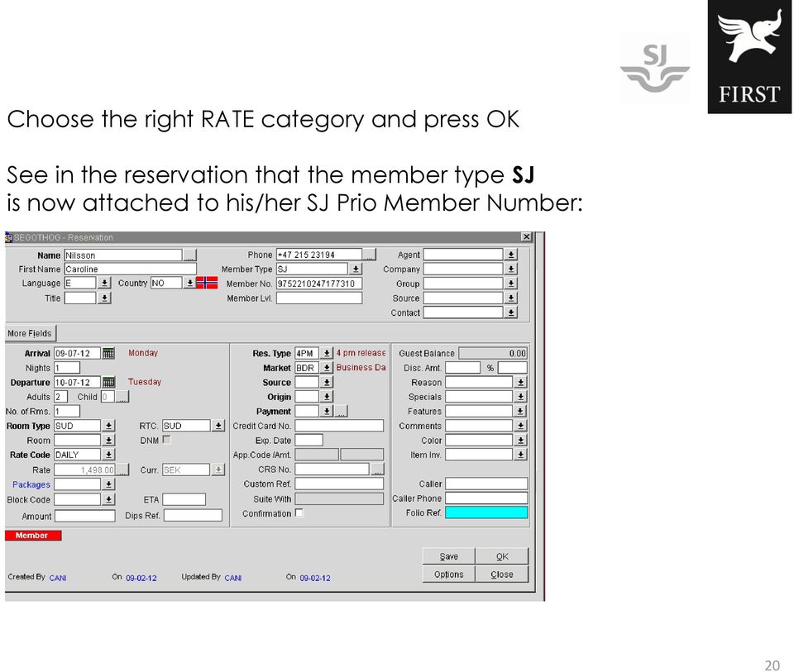Click the '4 pm release' text

[x=361, y=353]
